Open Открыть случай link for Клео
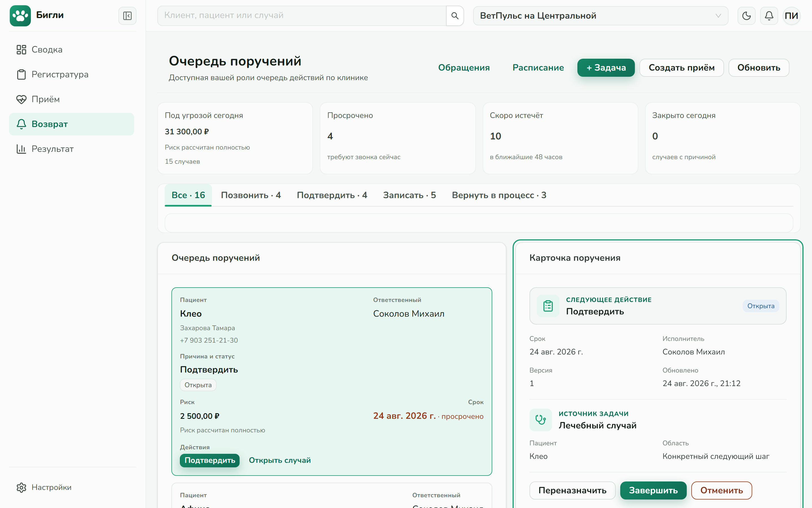Screen dimensions: 812x508 279,460
